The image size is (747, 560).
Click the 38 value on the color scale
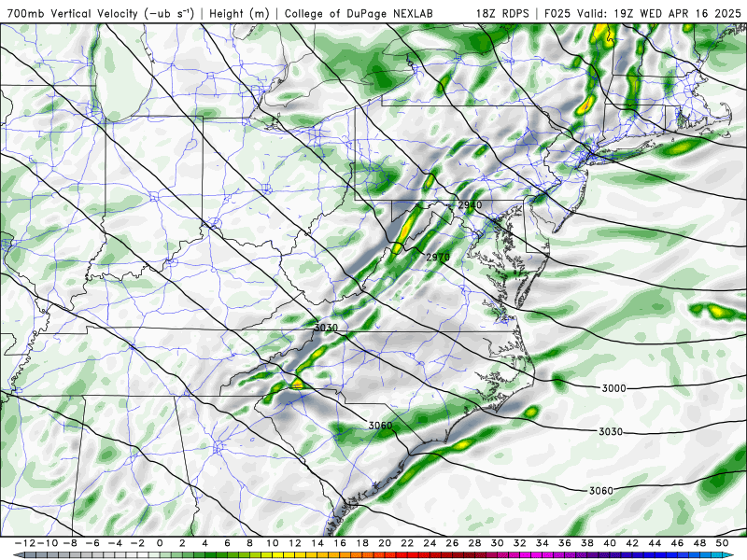point(587,543)
